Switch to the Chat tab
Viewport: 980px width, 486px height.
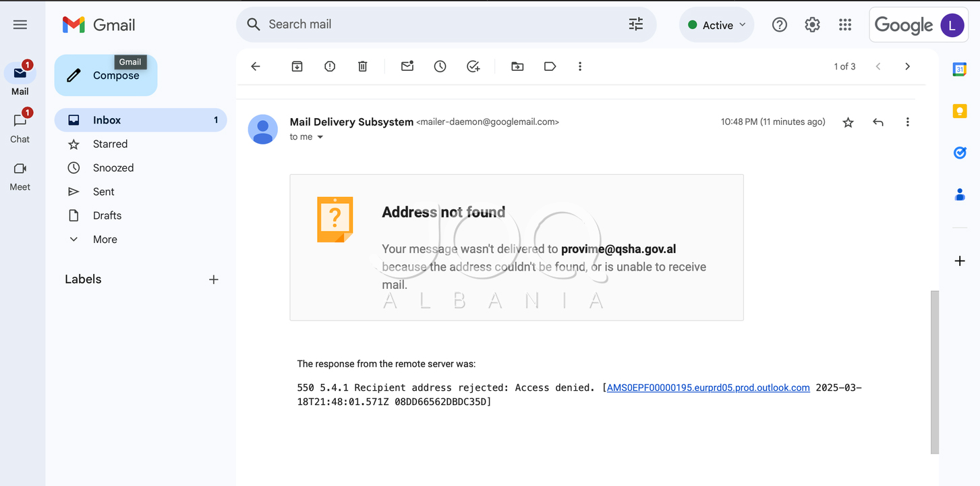coord(20,127)
